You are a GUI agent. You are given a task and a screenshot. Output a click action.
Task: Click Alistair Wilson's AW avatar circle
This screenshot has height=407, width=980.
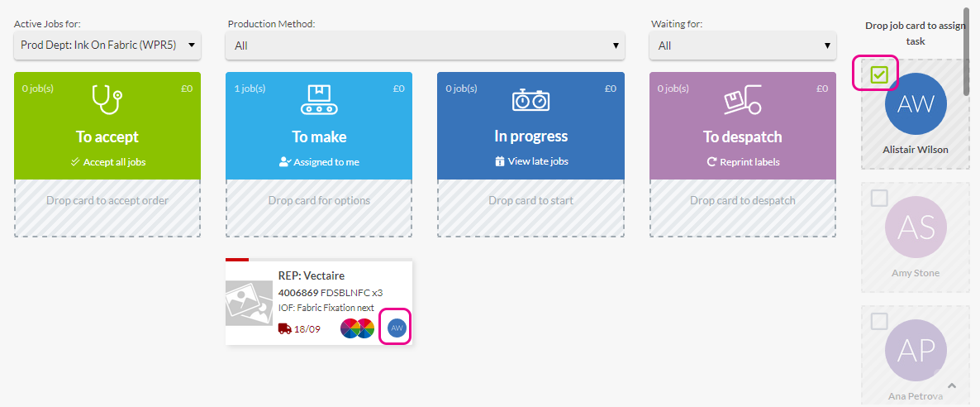point(915,103)
